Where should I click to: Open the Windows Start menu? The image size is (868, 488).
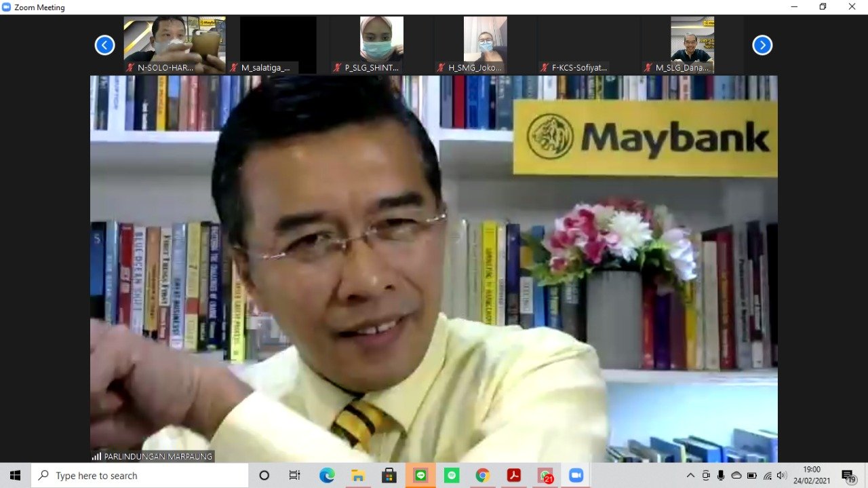(x=15, y=475)
